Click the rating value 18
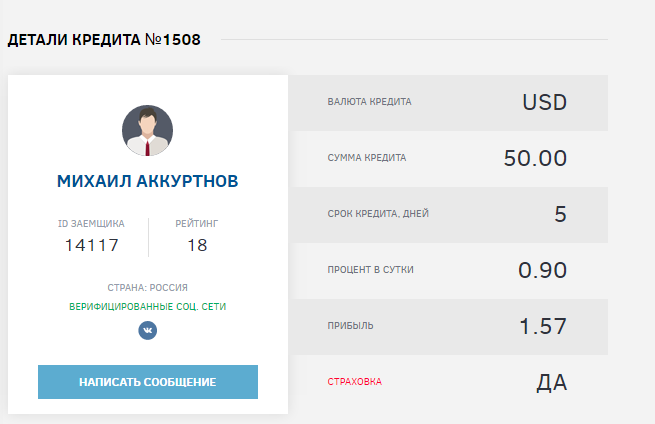 coord(197,245)
